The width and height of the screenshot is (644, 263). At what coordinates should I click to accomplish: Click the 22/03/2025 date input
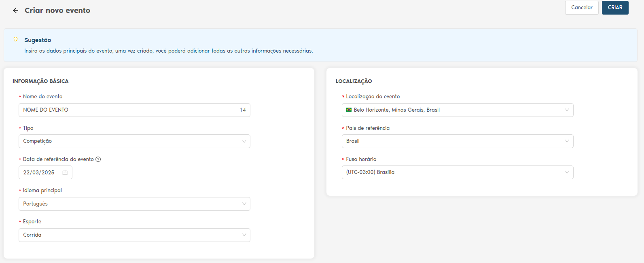39,173
